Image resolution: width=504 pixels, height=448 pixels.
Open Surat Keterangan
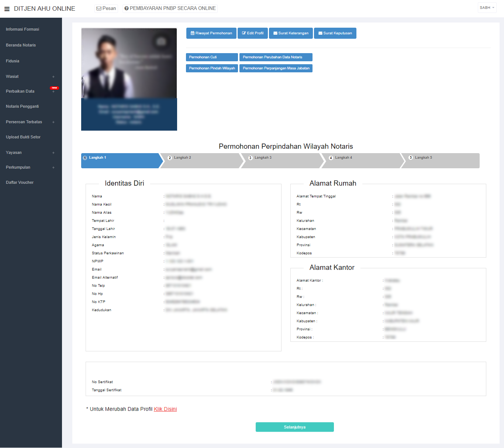(291, 33)
